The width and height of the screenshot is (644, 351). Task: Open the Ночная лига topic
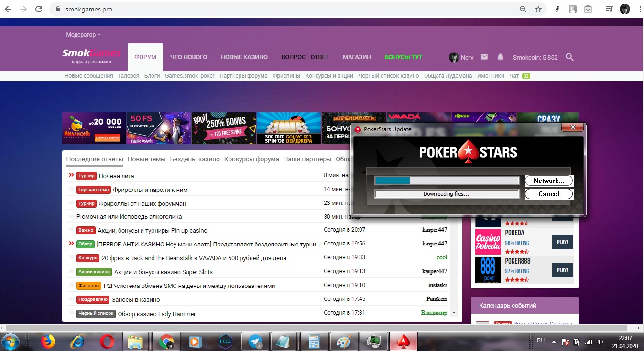116,176
